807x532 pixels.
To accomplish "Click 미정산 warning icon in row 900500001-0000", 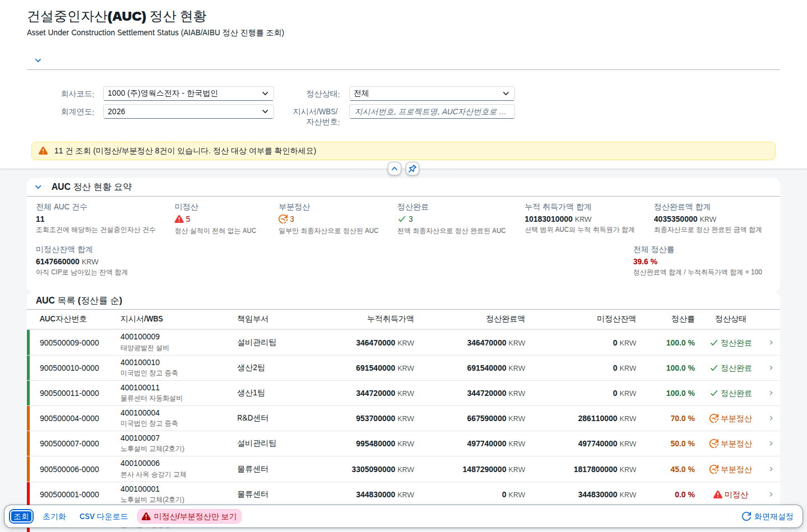I will point(718,494).
